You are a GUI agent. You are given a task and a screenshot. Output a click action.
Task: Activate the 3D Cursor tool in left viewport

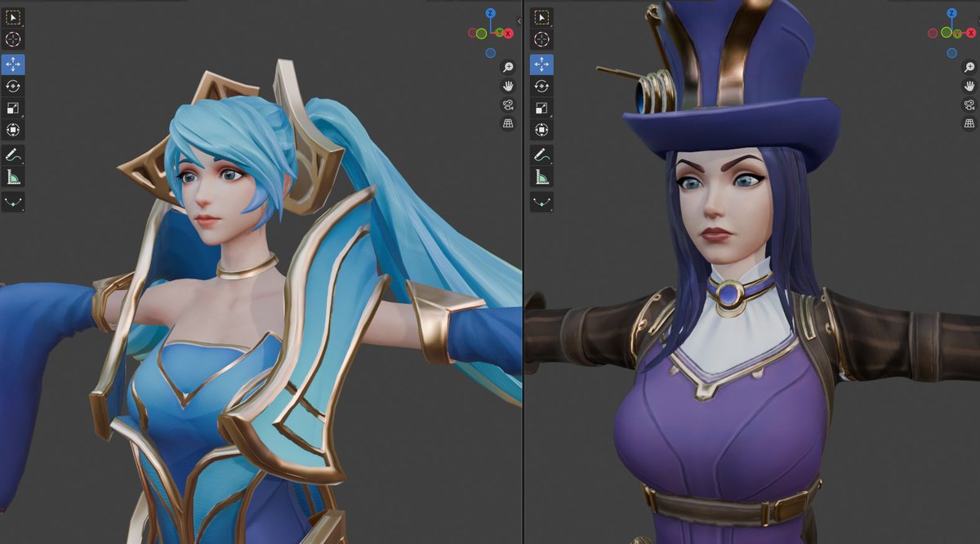click(x=13, y=38)
